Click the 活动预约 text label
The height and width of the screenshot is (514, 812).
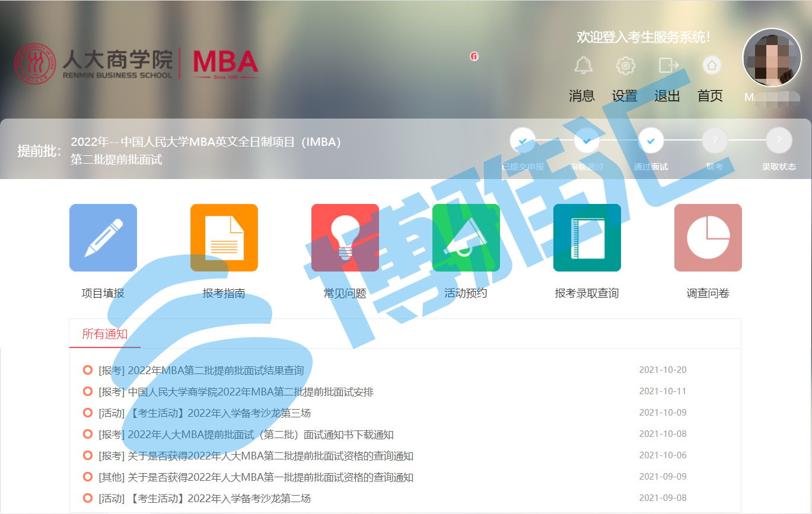466,293
